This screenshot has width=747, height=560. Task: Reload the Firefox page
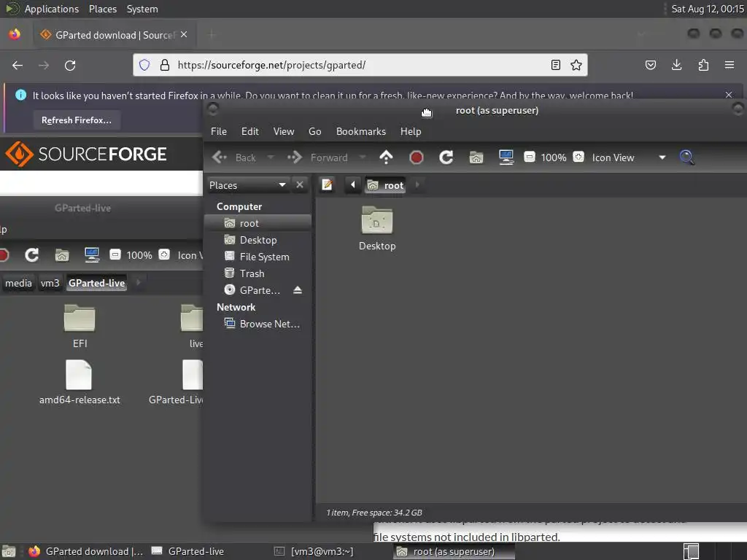click(x=70, y=65)
